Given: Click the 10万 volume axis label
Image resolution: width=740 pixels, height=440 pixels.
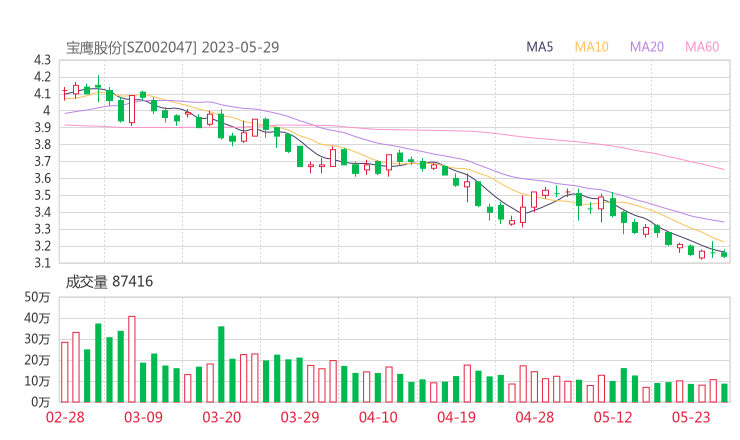Looking at the screenshot, I should click(37, 381).
